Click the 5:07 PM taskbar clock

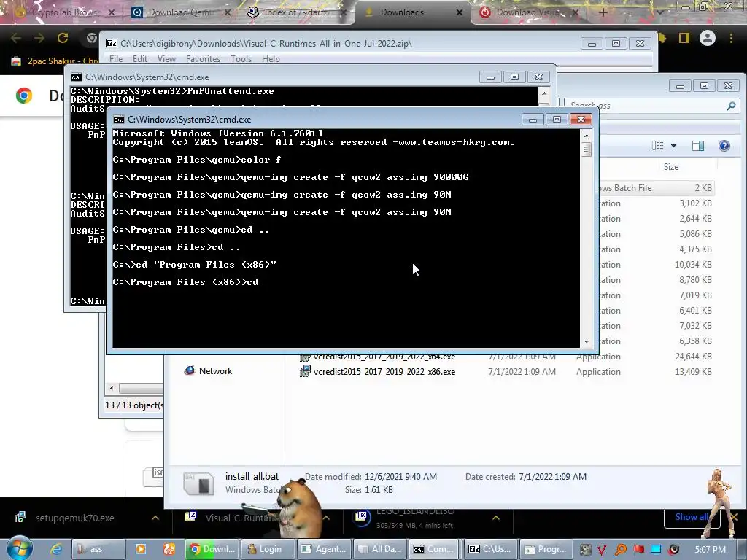coord(710,550)
